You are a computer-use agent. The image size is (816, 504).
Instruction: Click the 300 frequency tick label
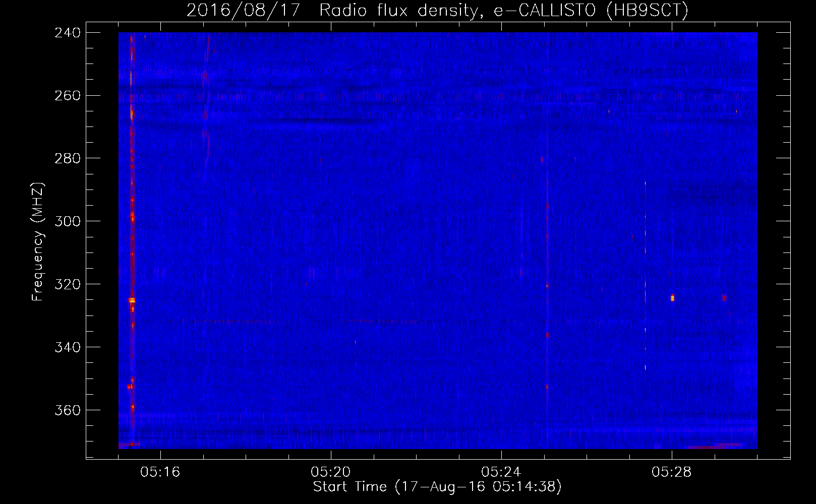point(67,222)
